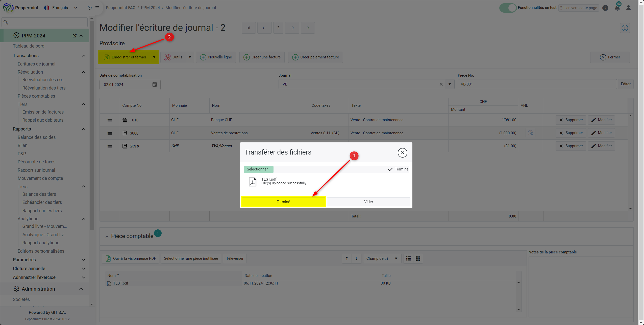This screenshot has height=325, width=644.
Task: Close the Transférer des fichiers dialog
Action: click(x=402, y=153)
